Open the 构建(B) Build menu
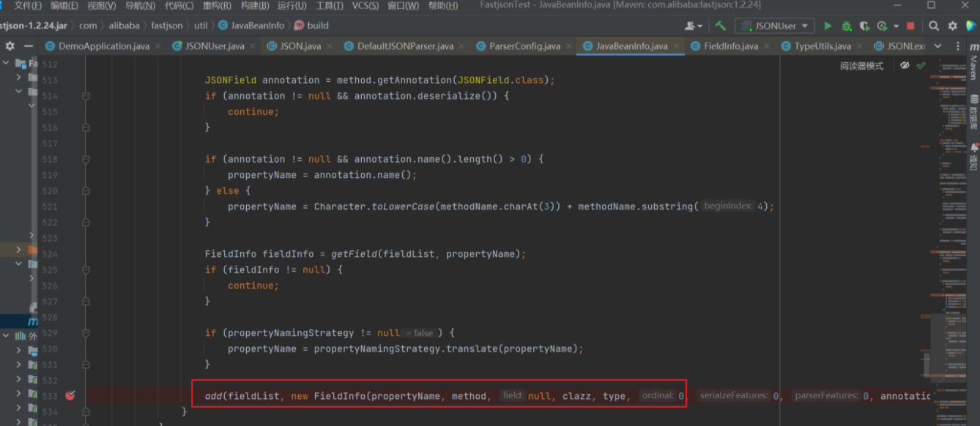The width and height of the screenshot is (980, 426). (255, 6)
